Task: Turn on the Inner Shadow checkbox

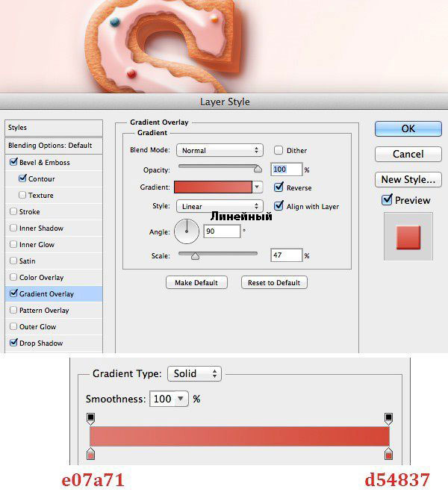Action: coord(13,228)
